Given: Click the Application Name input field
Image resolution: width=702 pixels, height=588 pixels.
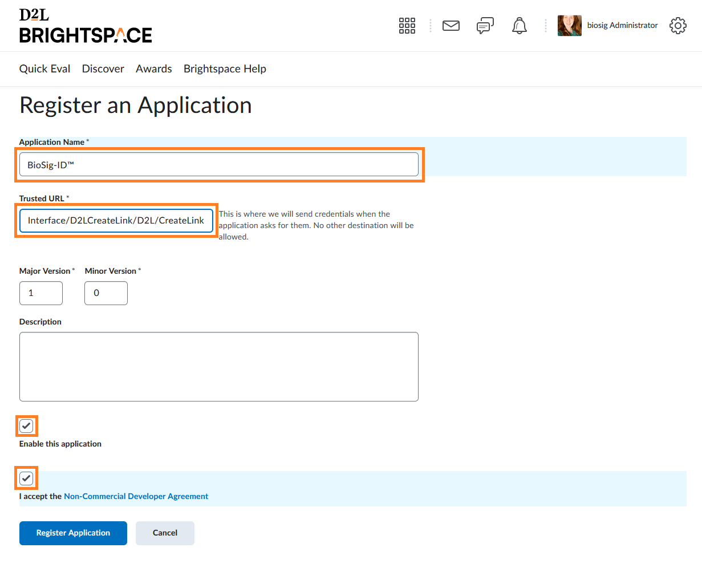Looking at the screenshot, I should coord(219,165).
